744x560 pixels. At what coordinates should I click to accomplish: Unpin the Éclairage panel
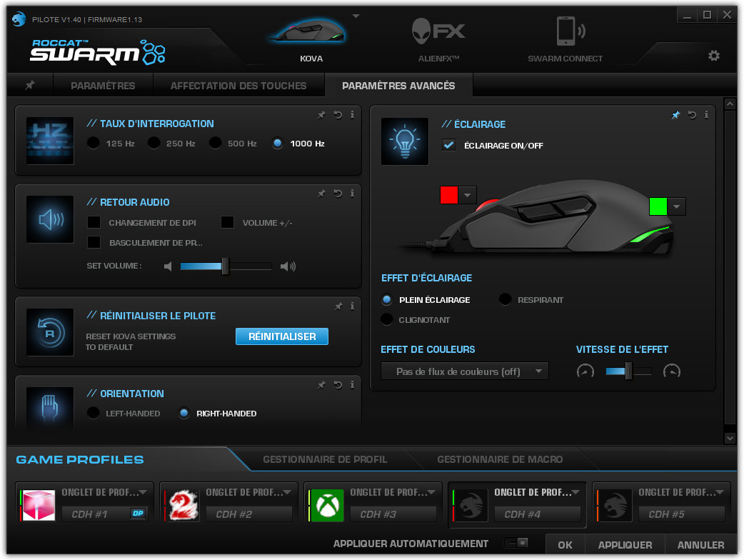pos(675,115)
